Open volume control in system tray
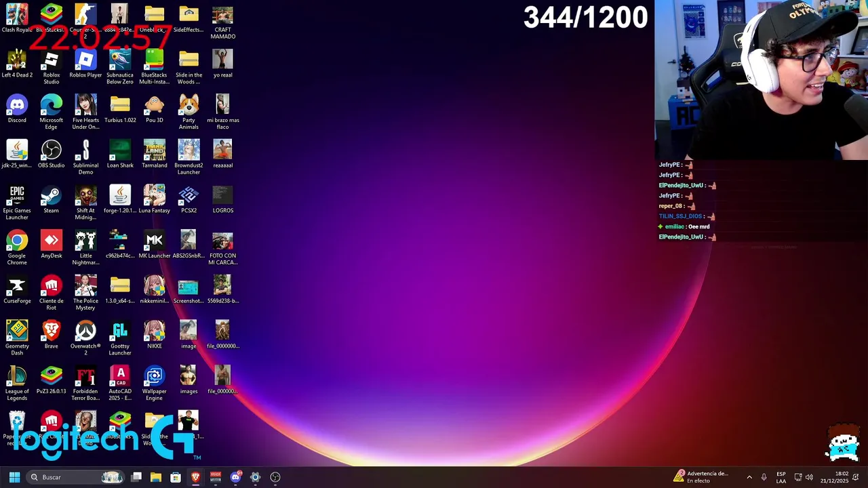Viewport: 868px width, 488px height. click(x=809, y=477)
